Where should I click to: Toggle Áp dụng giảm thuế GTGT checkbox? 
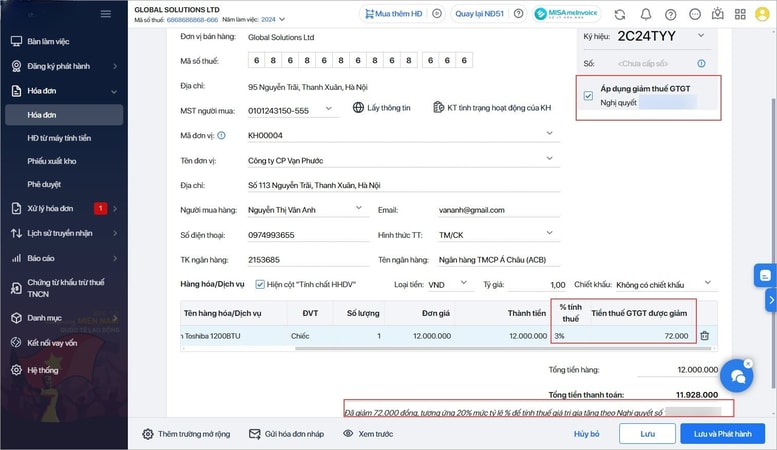587,95
